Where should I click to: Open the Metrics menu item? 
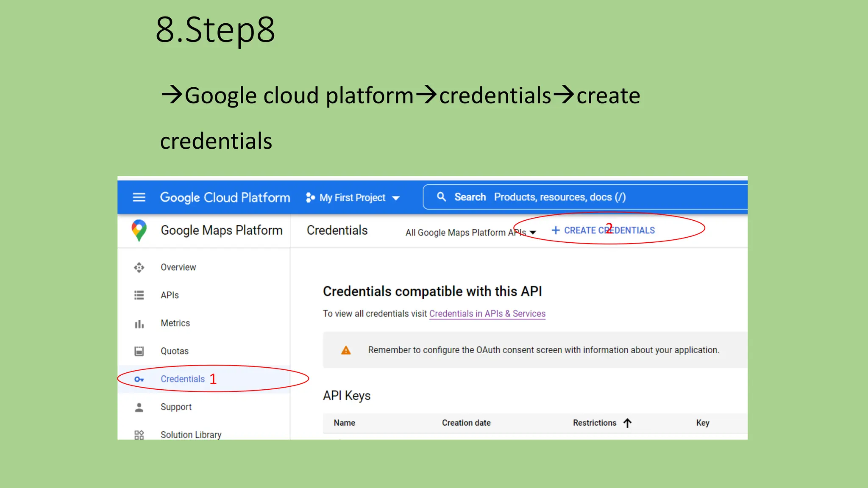(x=175, y=323)
